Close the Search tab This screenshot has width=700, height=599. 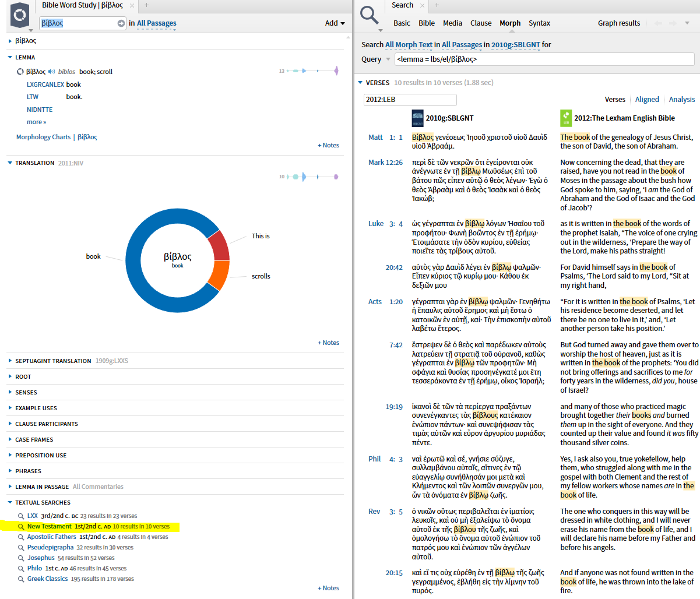tap(423, 5)
